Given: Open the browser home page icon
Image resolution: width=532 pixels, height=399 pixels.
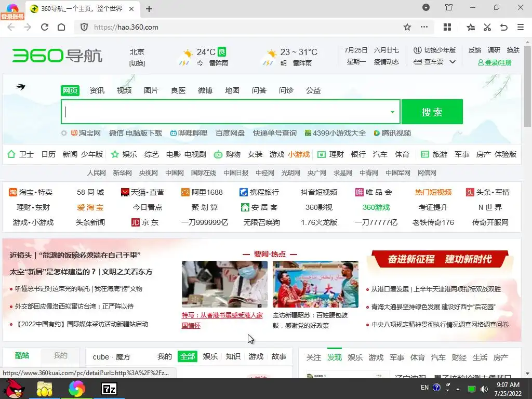Looking at the screenshot, I should click(61, 27).
